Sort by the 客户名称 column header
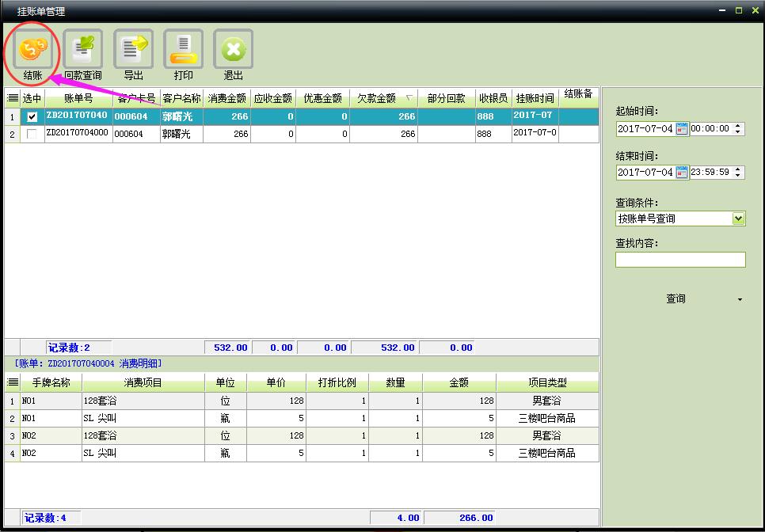The height and width of the screenshot is (532, 765). click(182, 98)
